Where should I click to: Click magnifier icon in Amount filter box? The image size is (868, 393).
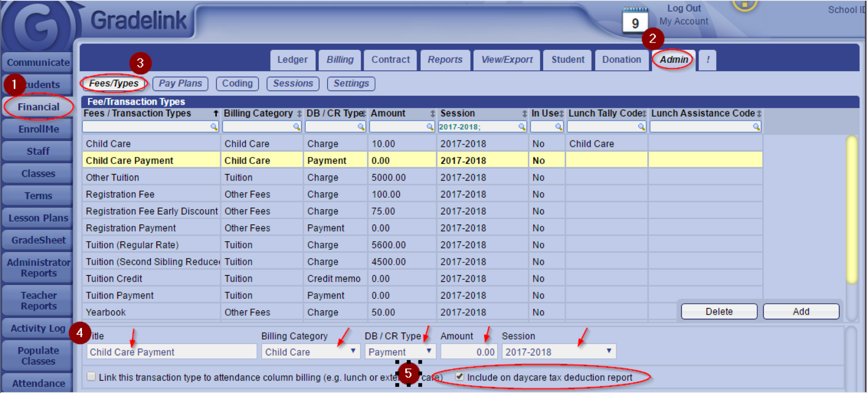point(430,127)
